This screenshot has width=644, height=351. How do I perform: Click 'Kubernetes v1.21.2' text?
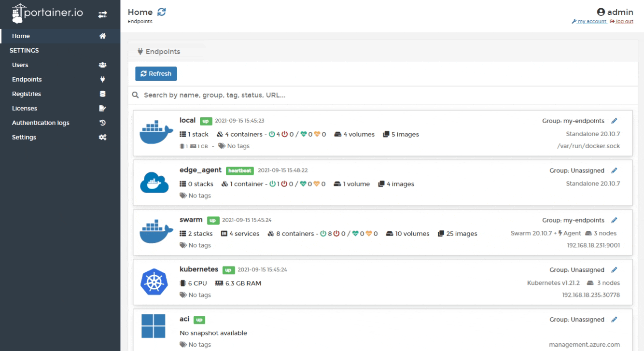point(553,283)
